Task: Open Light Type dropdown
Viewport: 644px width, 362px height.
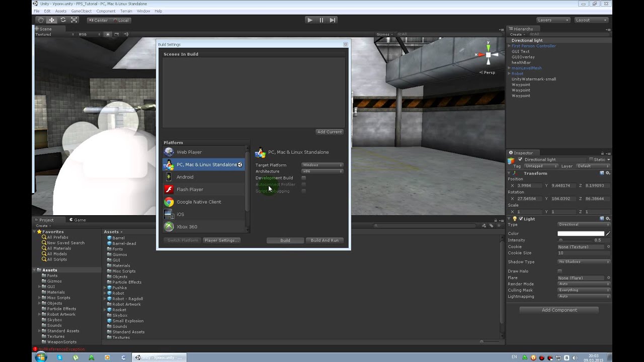Action: 584,224
